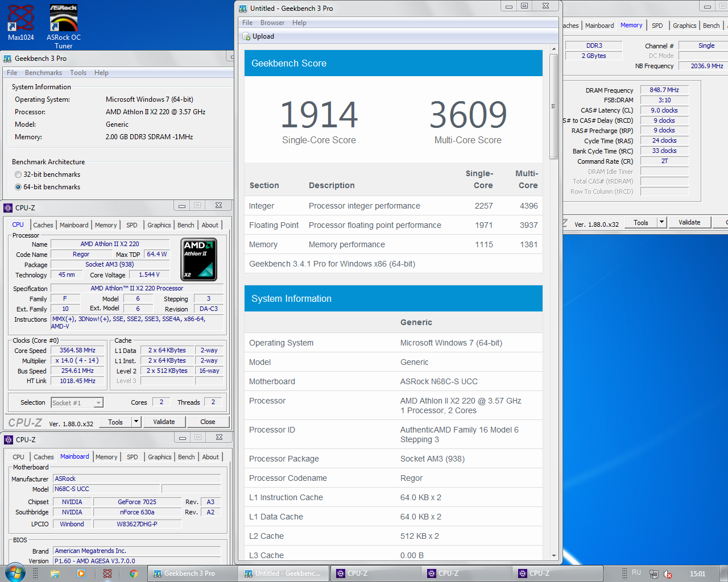728x582 pixels.
Task: Switch to the Geekbench 3 Pro taskbar button
Action: [x=192, y=573]
